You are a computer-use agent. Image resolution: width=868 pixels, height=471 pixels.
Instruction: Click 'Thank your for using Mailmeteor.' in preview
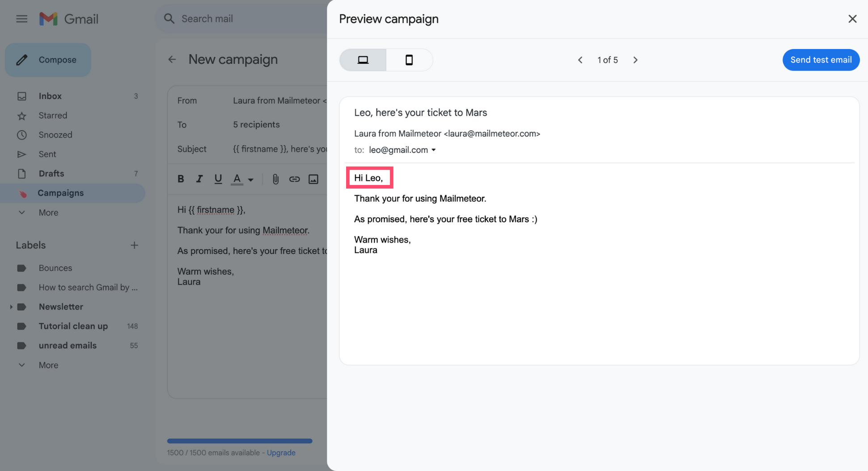[420, 198]
